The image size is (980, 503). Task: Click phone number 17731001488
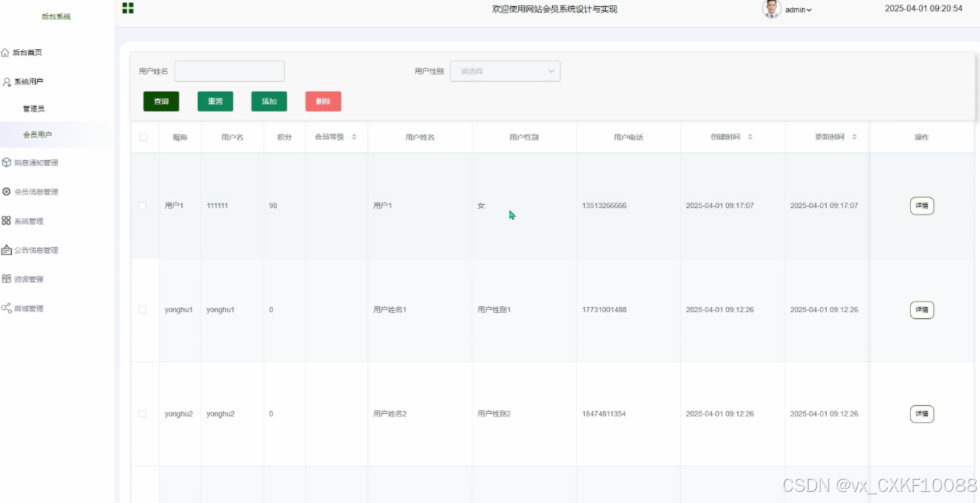[604, 310]
